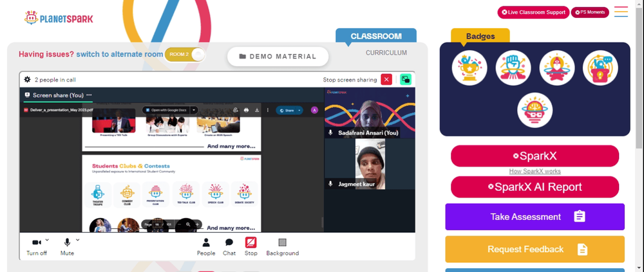Open Background effects

pos(283,248)
